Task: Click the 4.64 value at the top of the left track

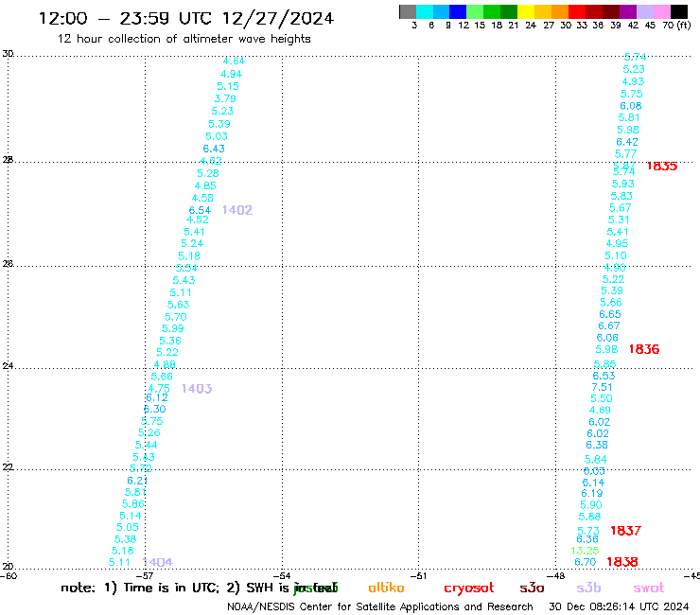Action: [234, 61]
